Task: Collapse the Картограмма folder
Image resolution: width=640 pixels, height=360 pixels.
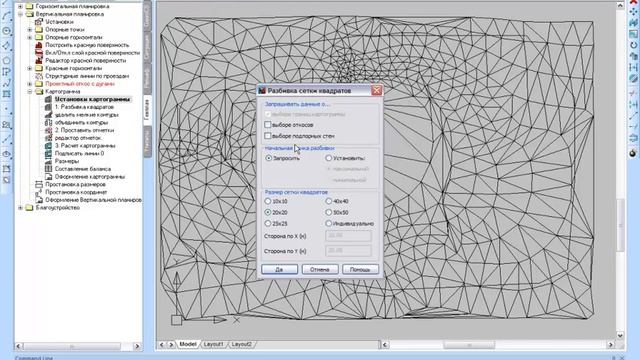Action: click(x=29, y=91)
